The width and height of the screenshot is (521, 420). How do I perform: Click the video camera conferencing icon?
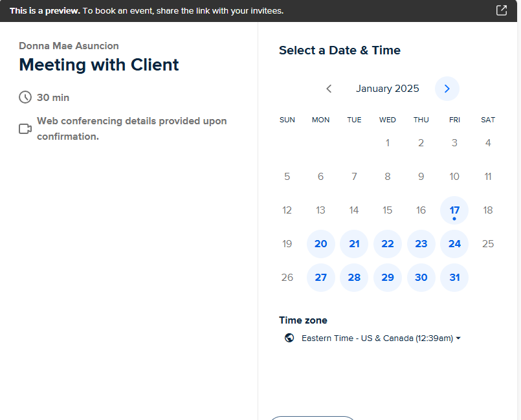click(x=25, y=129)
